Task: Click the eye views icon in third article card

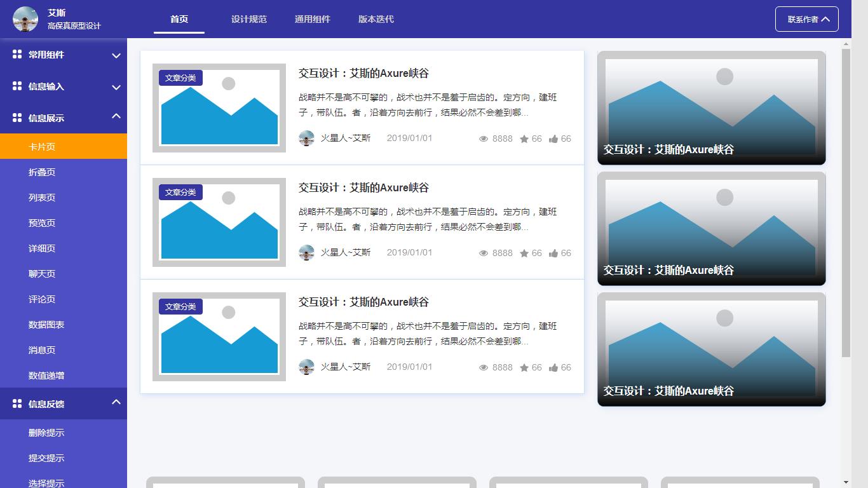Action: pos(484,367)
